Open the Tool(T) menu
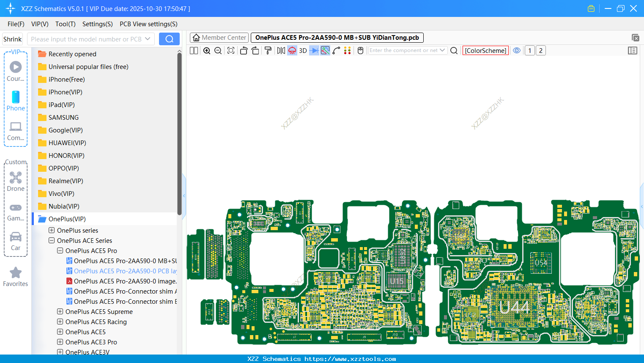The width and height of the screenshot is (644, 363). [x=66, y=24]
